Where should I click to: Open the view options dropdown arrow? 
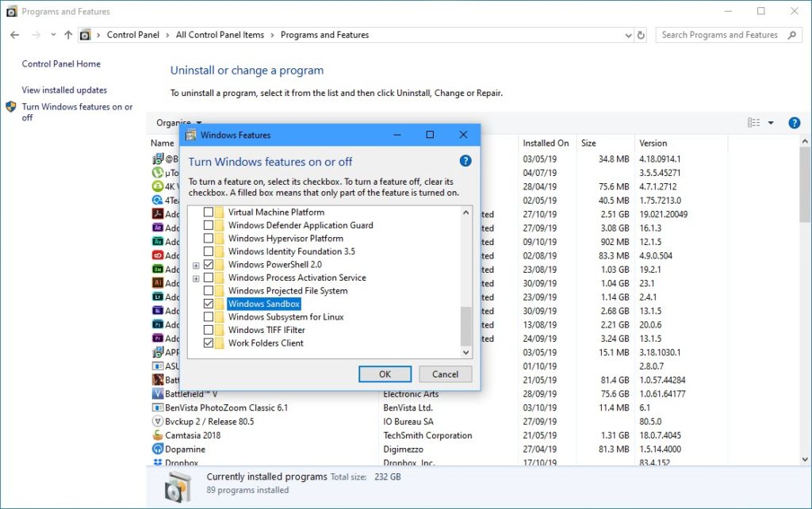[x=771, y=123]
